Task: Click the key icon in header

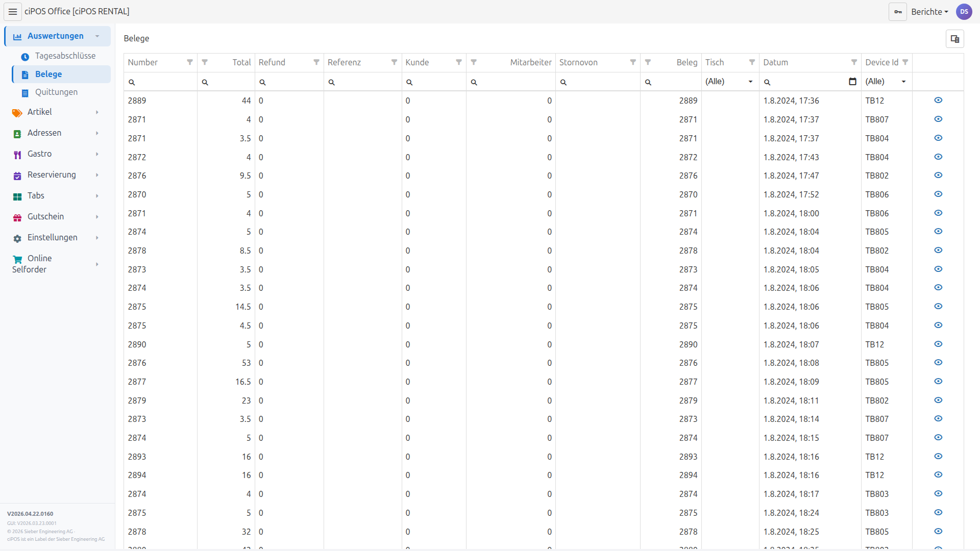Action: point(898,12)
